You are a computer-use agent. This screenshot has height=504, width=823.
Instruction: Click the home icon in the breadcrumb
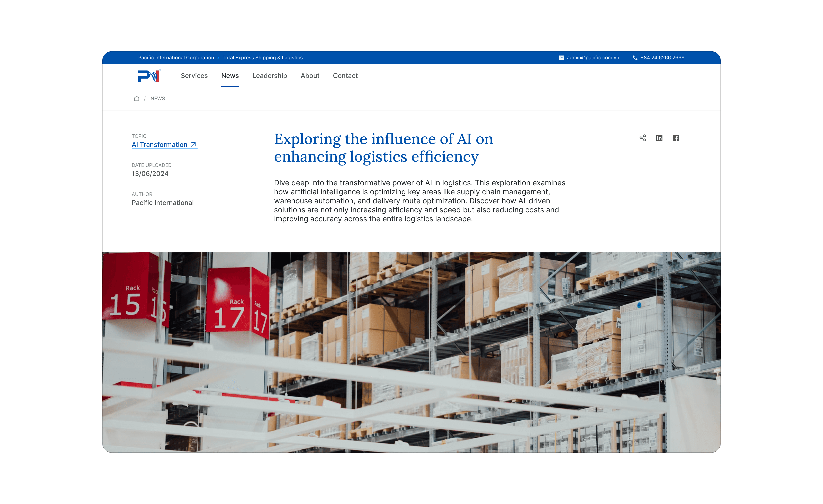tap(137, 99)
